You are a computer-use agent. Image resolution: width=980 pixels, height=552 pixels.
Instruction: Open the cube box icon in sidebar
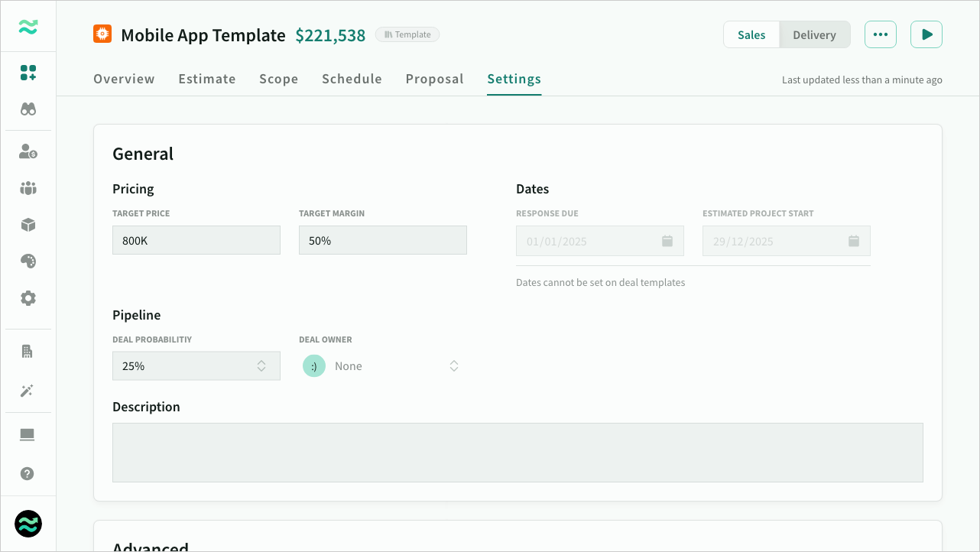28,225
